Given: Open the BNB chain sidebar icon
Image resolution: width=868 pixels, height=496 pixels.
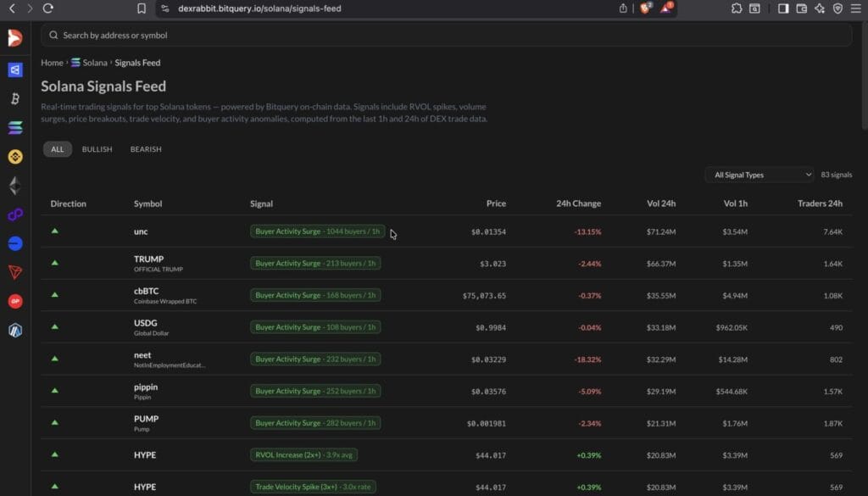Looking at the screenshot, I should coord(14,157).
